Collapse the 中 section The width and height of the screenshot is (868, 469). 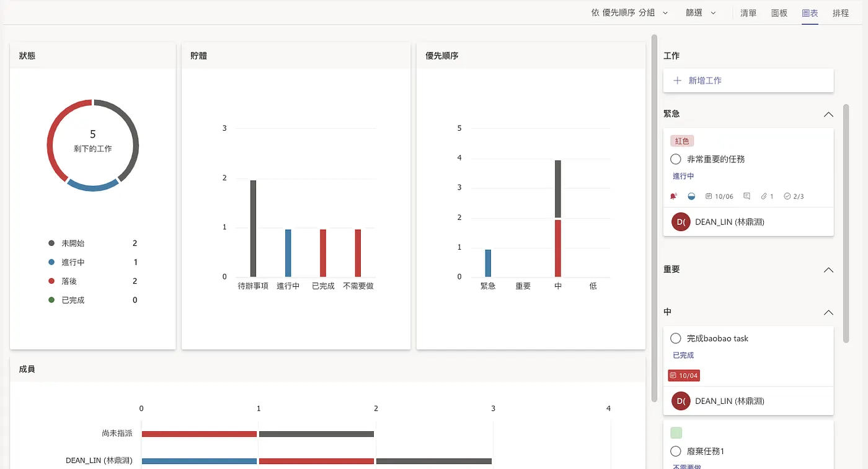828,313
